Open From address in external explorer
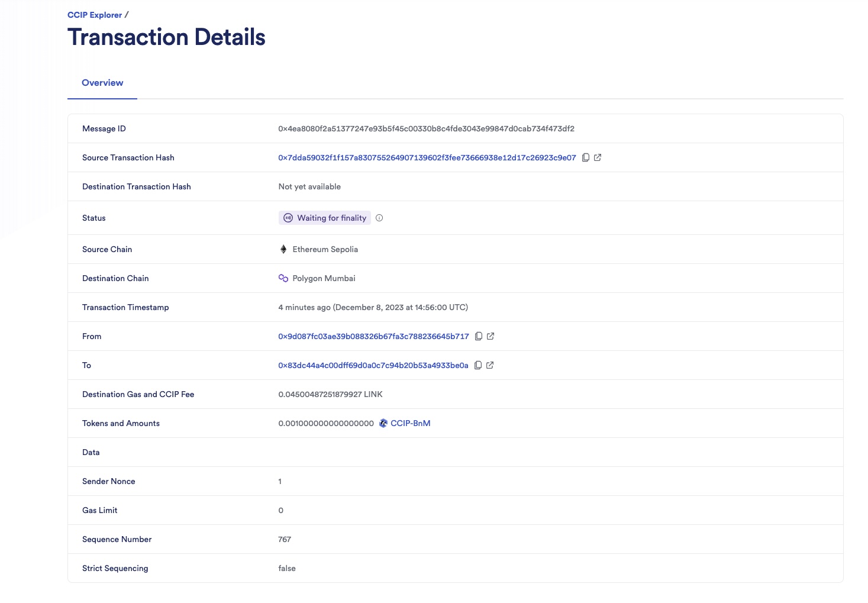The height and width of the screenshot is (603, 868). [x=491, y=336]
